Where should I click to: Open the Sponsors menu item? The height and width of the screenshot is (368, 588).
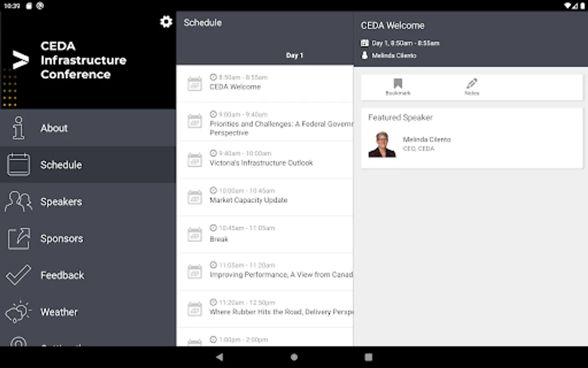point(88,238)
